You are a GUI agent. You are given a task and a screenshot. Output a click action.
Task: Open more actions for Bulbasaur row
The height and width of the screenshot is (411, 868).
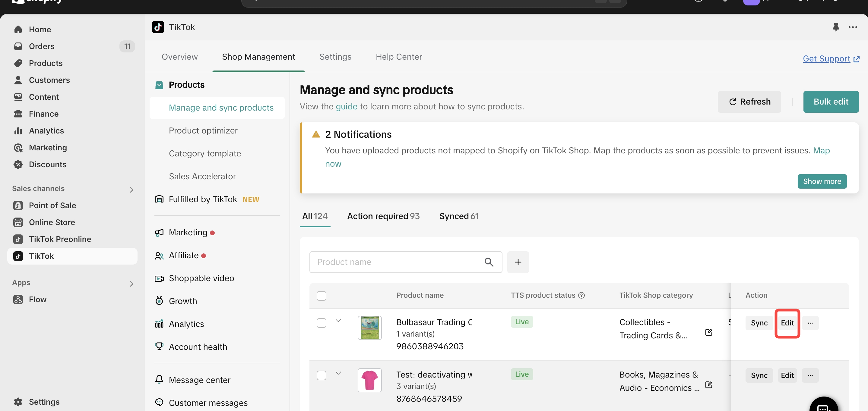pos(810,323)
